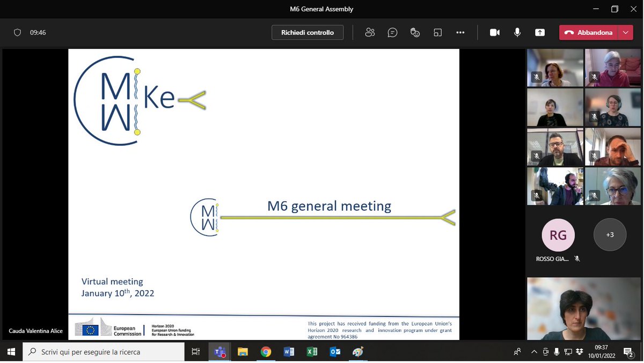Screen dimensions: 644x363
Task: Click the microphone in-use tray icon
Action: [557, 352]
